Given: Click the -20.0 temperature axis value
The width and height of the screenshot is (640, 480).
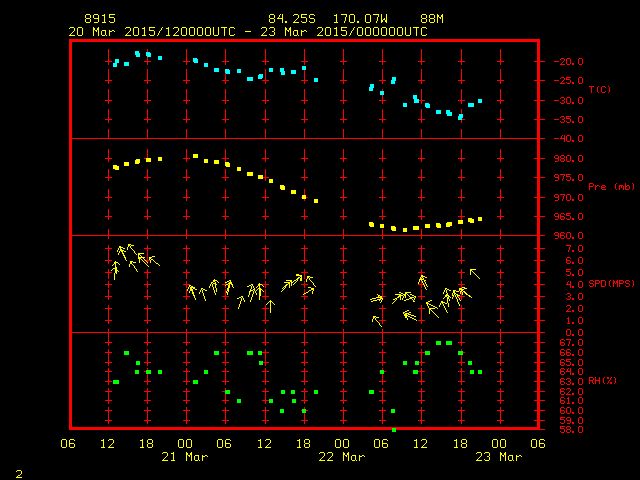Looking at the screenshot, I should click(x=562, y=61).
